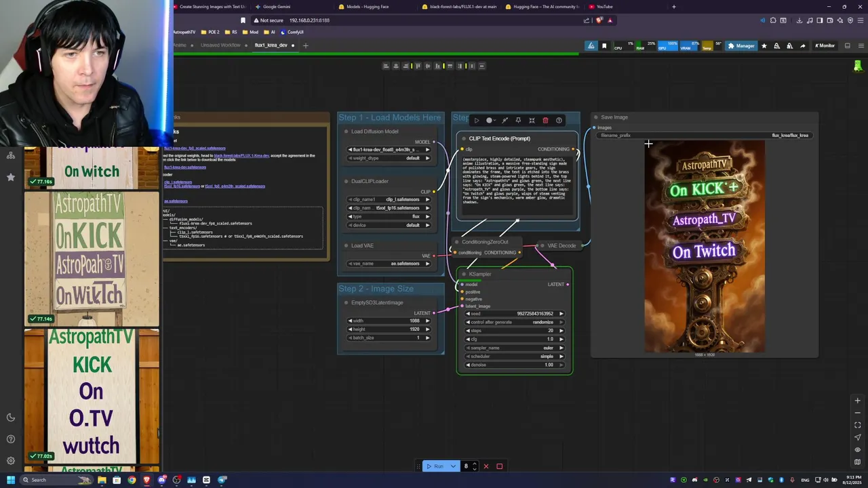This screenshot has height=488, width=868.
Task: Change the weight_dtype dropdown
Action: (x=389, y=158)
